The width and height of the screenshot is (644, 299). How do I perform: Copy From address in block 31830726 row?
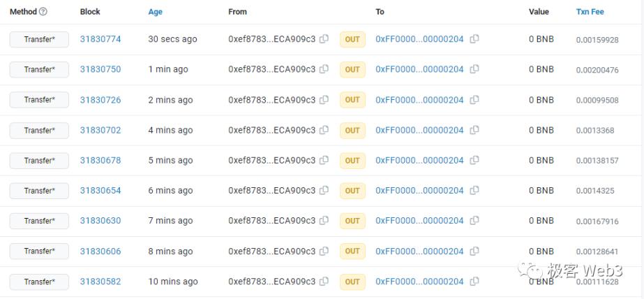click(324, 100)
